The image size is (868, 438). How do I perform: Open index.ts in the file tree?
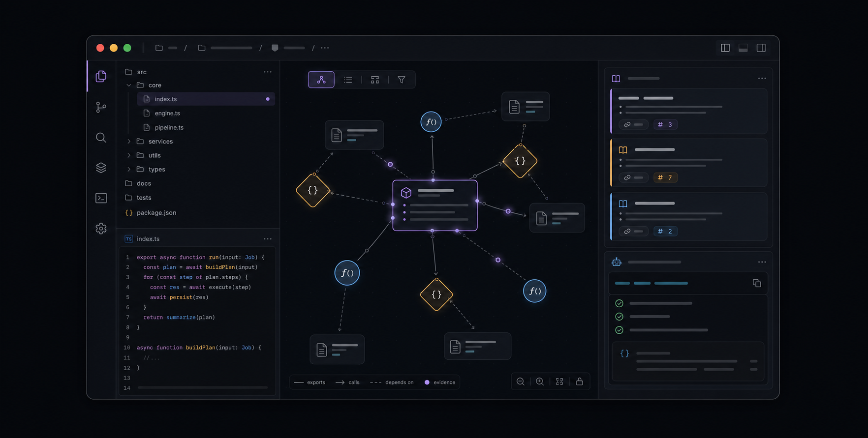(x=206, y=99)
